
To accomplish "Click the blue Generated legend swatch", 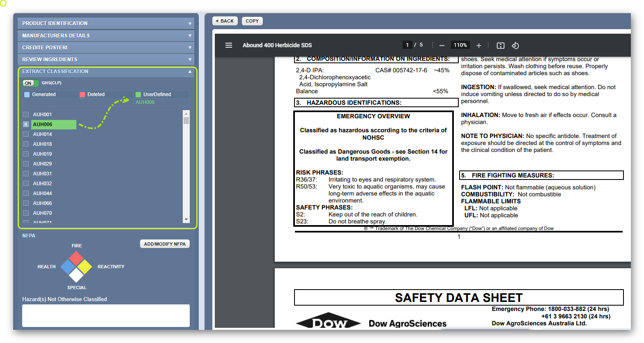I will pos(27,94).
